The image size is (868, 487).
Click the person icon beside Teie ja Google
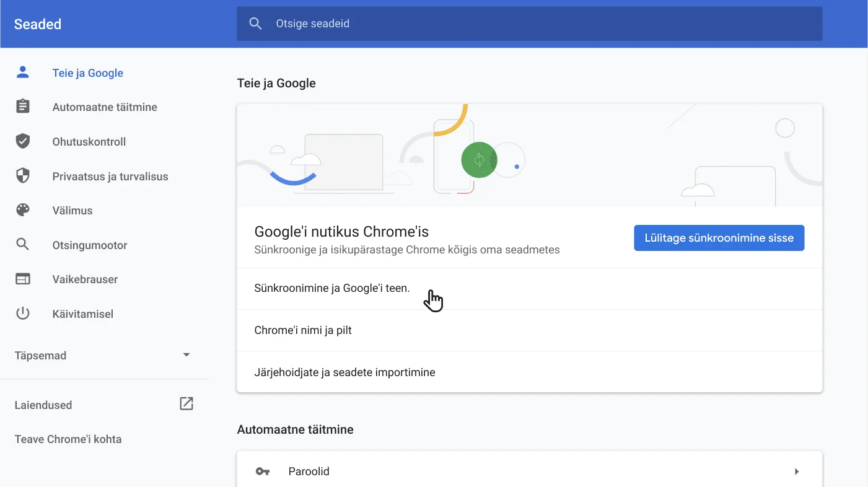click(x=22, y=72)
